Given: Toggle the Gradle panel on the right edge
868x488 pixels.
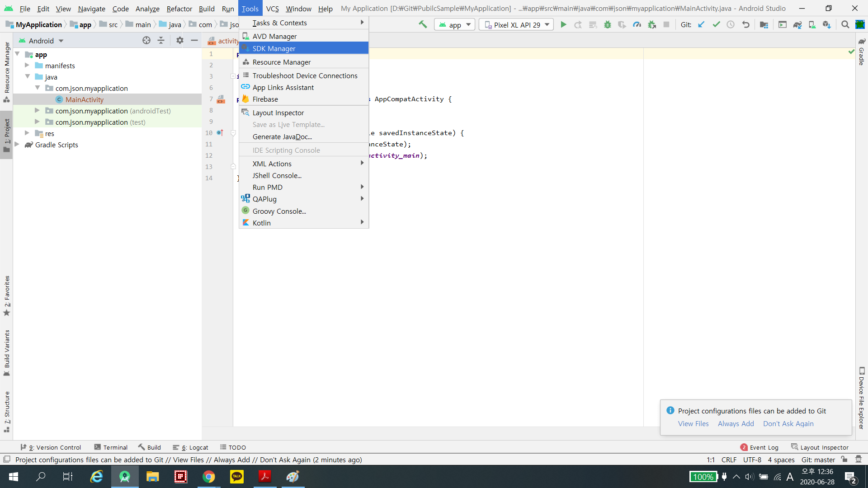Looking at the screenshot, I should tap(862, 52).
